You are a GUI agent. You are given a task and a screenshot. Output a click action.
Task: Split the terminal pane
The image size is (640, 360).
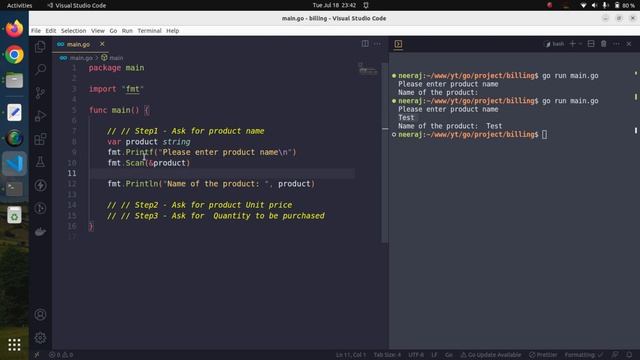pyautogui.click(x=591, y=44)
